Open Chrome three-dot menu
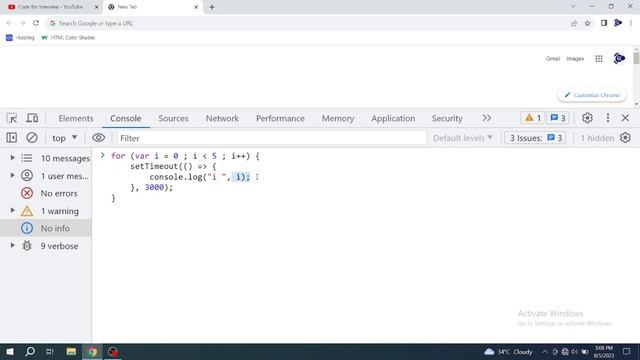 631,23
